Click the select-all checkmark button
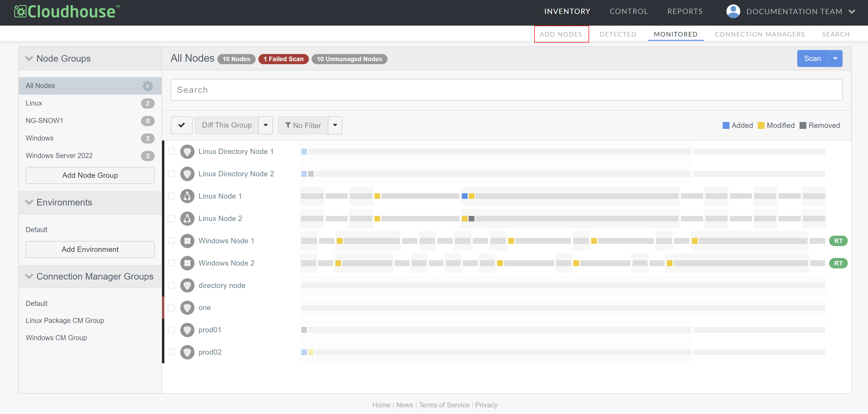Screen dimensions: 868x414 [182, 125]
